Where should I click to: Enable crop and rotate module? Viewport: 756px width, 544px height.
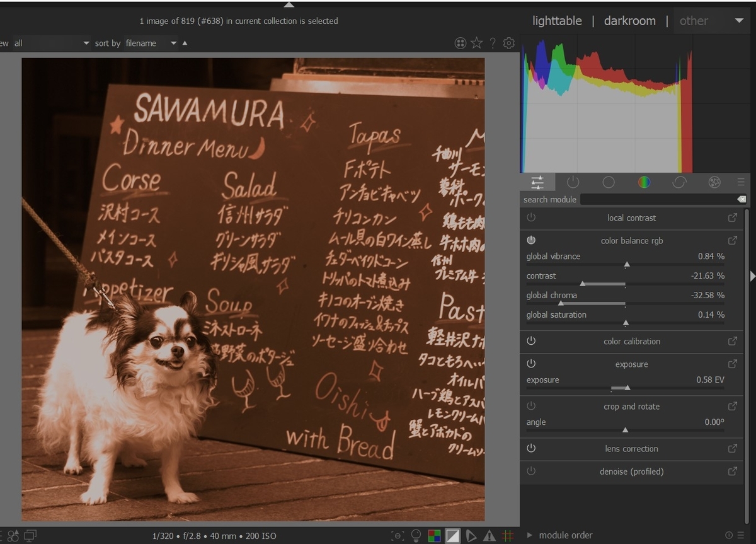(531, 406)
